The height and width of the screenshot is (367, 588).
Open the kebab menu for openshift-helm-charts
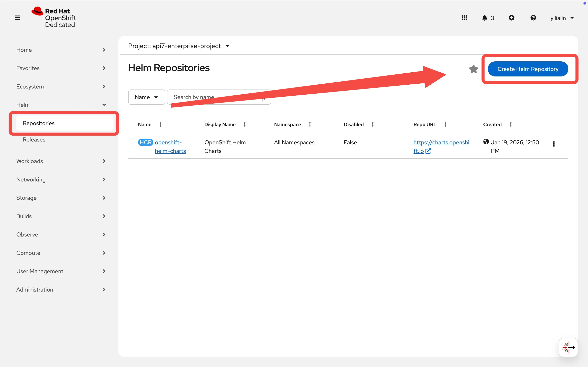click(x=554, y=144)
